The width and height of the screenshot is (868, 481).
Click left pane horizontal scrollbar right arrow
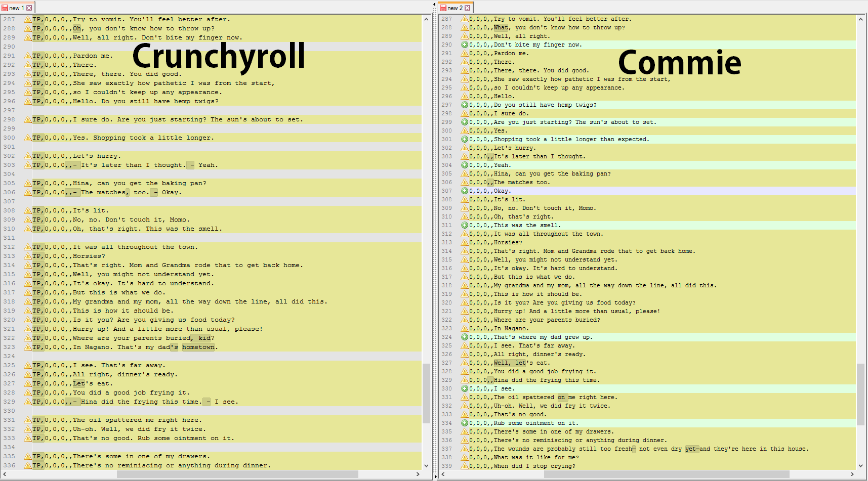click(x=418, y=474)
